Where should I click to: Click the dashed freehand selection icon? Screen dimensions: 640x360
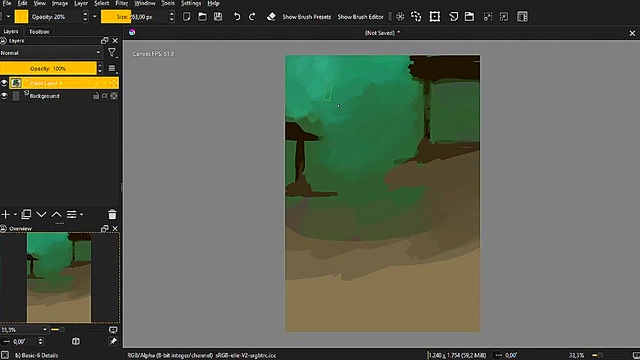coord(416,16)
